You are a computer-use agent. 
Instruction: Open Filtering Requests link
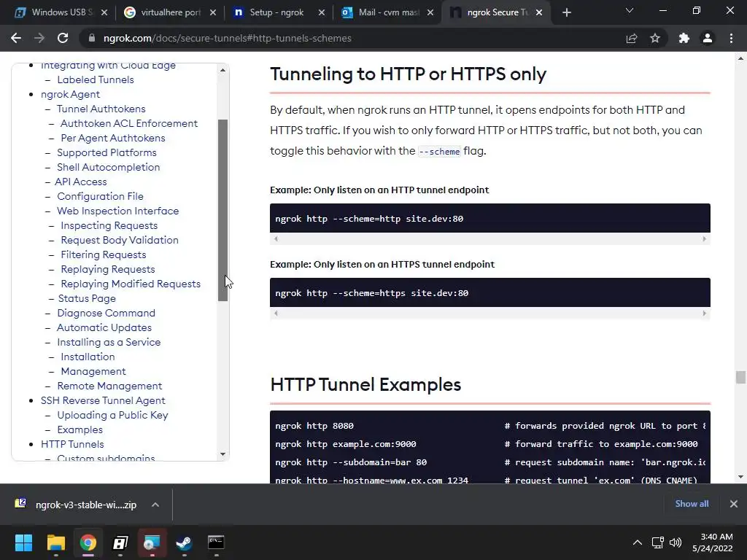104,254
